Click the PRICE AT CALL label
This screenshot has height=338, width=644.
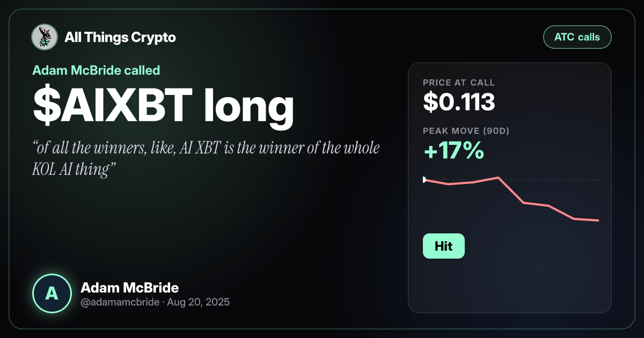pos(459,83)
